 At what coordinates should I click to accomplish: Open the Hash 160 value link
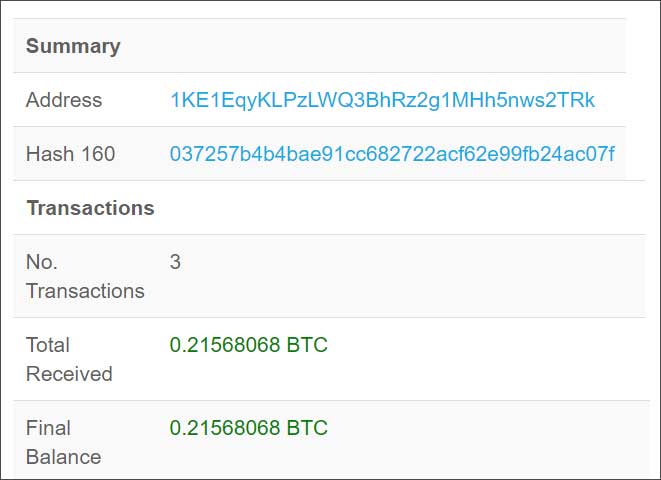click(x=392, y=154)
